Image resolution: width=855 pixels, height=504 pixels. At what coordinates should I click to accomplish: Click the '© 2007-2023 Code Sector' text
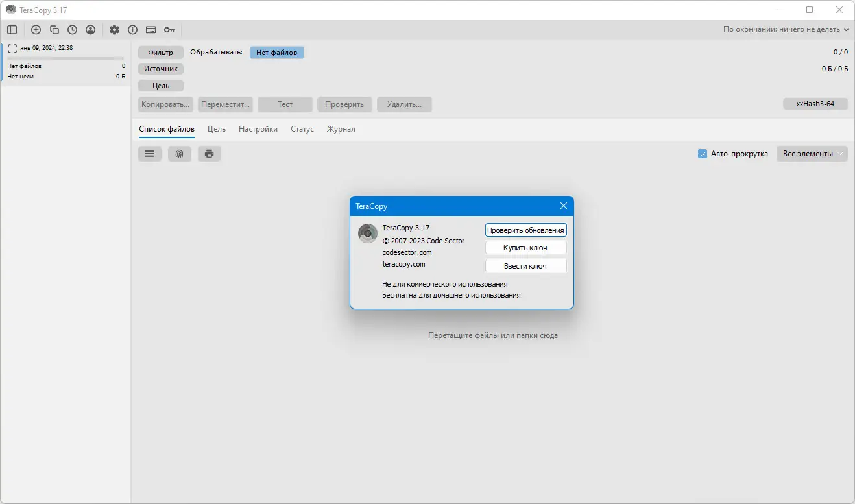coord(424,241)
